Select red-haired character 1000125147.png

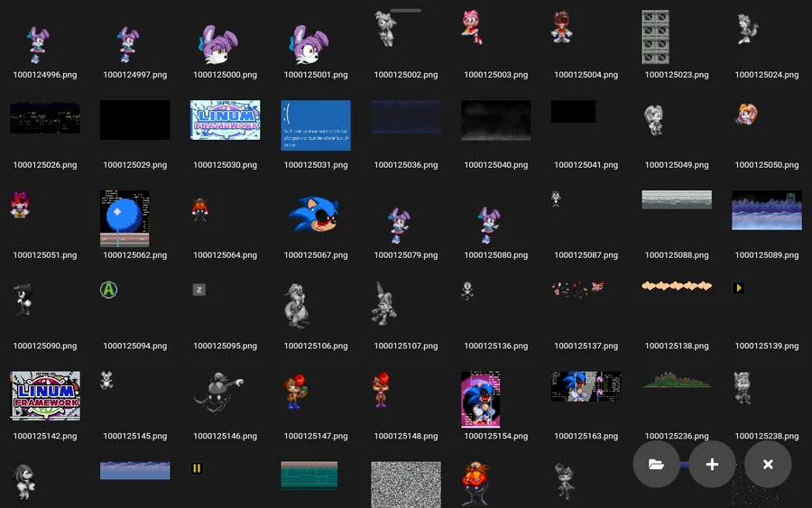[295, 391]
